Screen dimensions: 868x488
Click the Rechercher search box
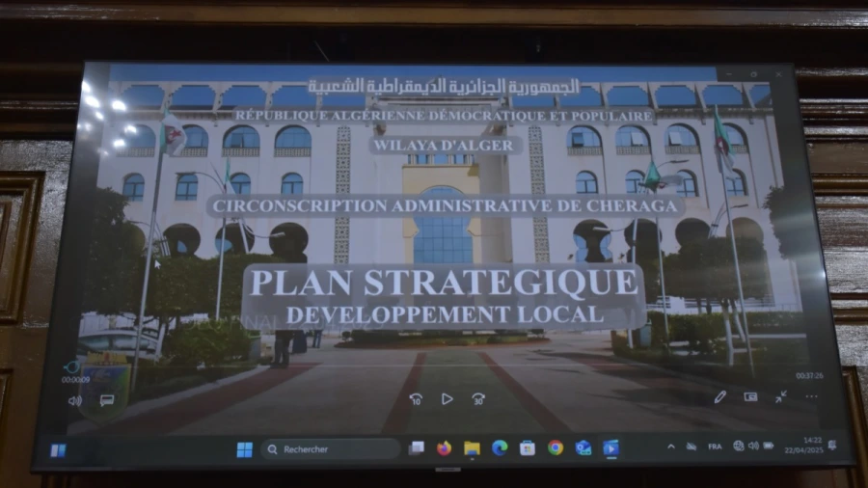tap(331, 449)
